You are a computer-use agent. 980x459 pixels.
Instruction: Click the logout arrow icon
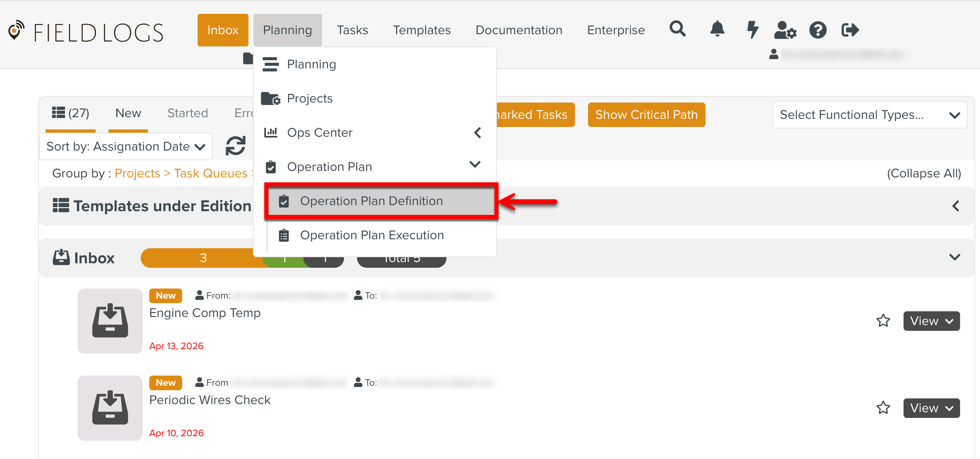[x=850, y=30]
